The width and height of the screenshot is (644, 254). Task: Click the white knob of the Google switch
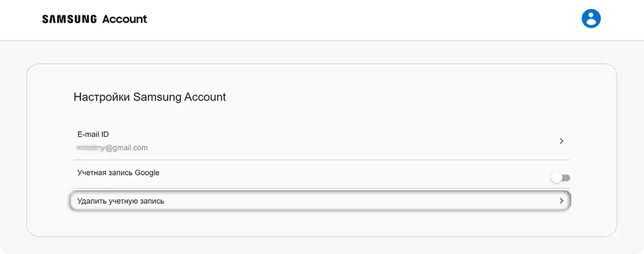click(x=556, y=178)
